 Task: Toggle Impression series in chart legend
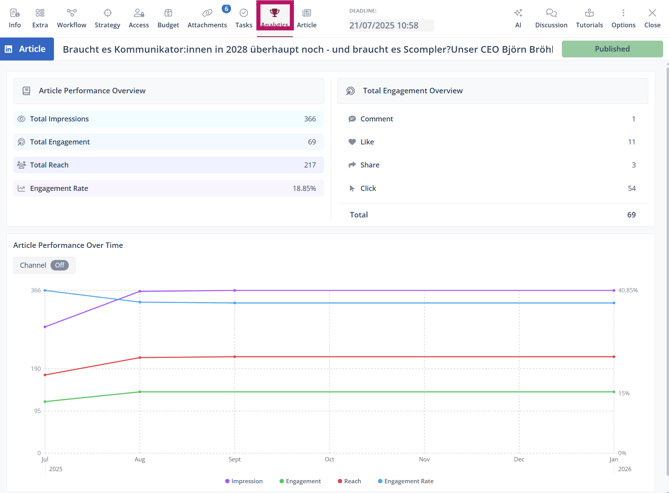click(x=244, y=481)
